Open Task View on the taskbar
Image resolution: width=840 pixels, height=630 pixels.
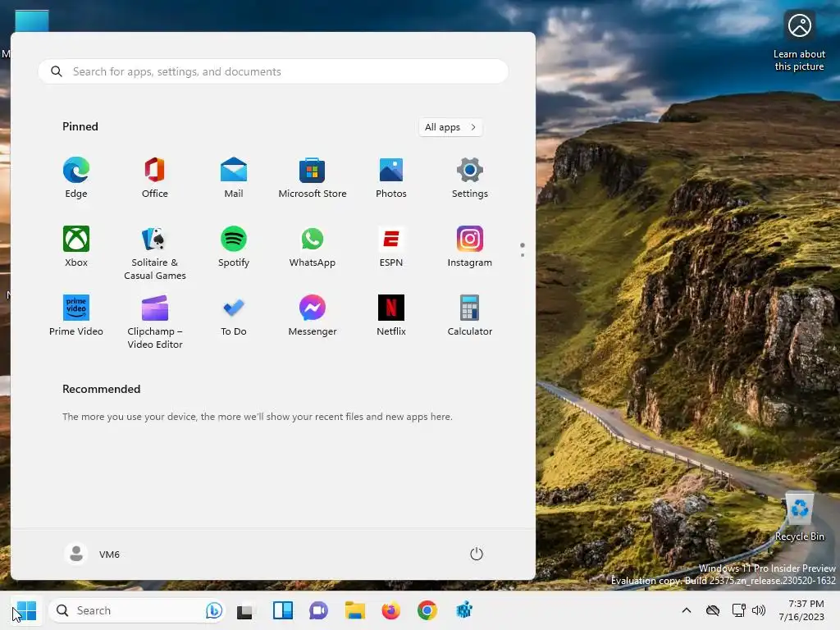(245, 610)
